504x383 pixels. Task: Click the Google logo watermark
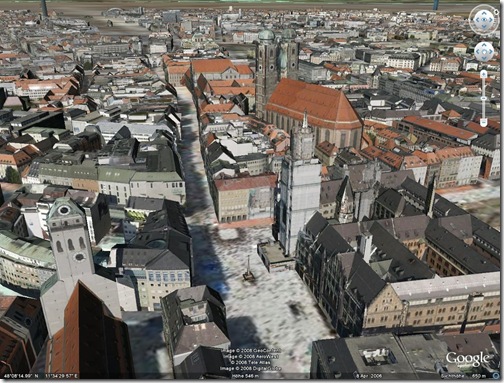(x=468, y=359)
